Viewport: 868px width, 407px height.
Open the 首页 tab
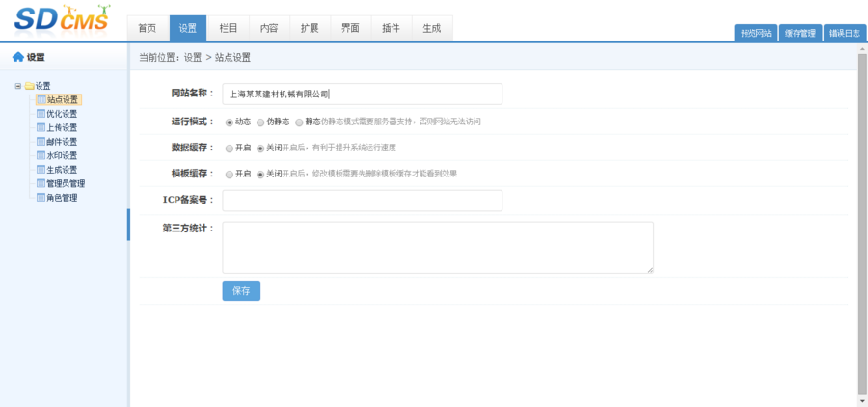point(148,28)
